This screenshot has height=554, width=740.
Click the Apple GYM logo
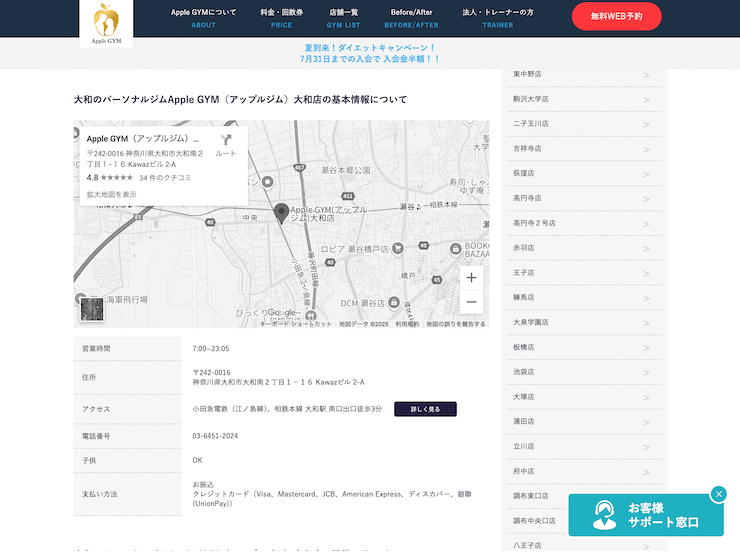[x=106, y=23]
